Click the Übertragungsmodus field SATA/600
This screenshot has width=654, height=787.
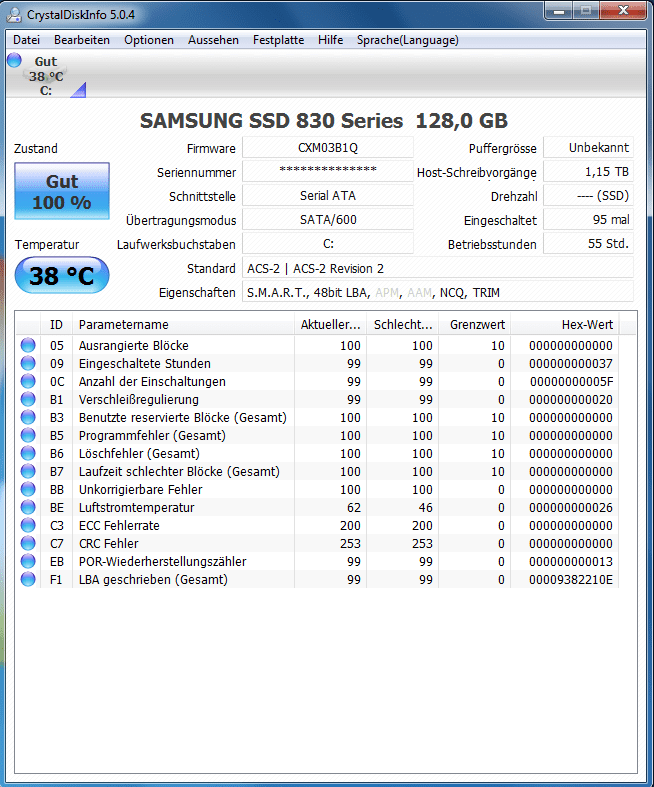point(328,220)
